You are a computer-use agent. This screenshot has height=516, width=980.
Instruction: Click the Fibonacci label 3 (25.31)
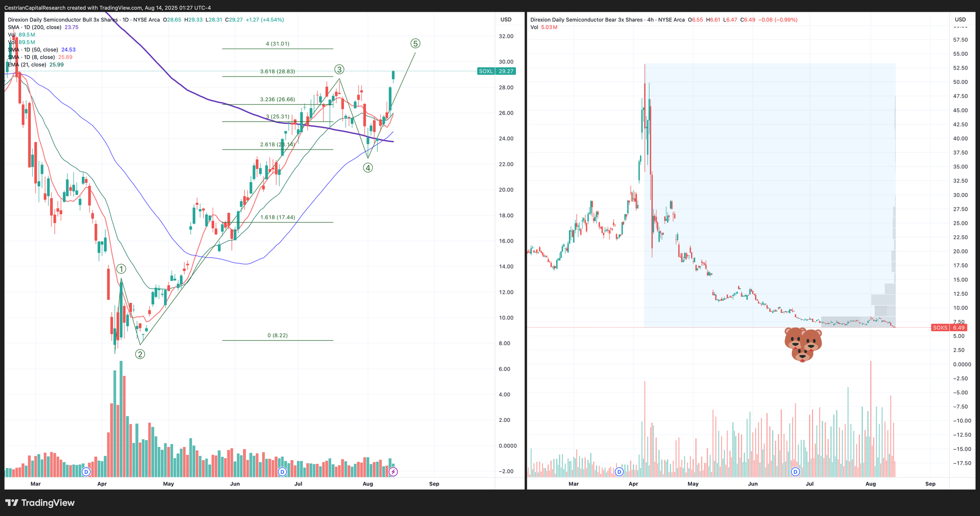coord(277,117)
